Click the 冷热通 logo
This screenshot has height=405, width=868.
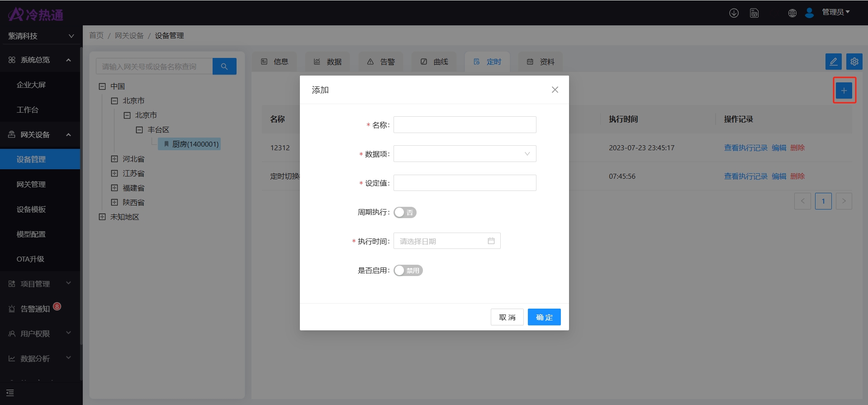[36, 14]
